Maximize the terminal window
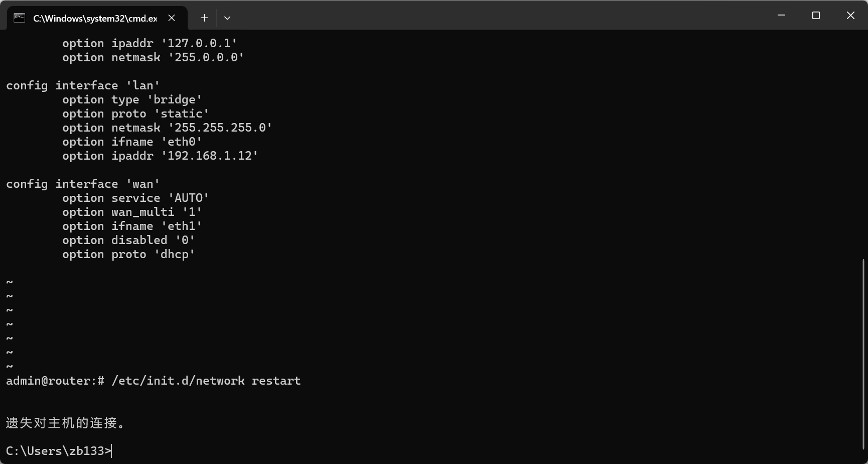This screenshot has width=868, height=464. point(816,16)
